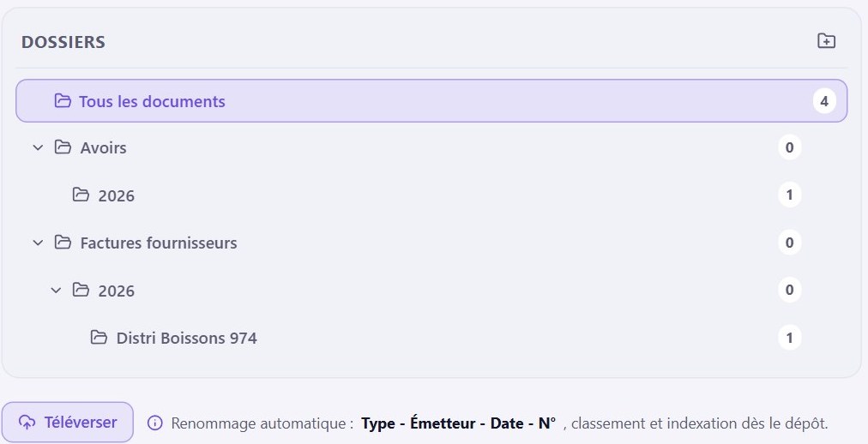Click folder icon of Tous les documents
868x444 pixels.
63,100
